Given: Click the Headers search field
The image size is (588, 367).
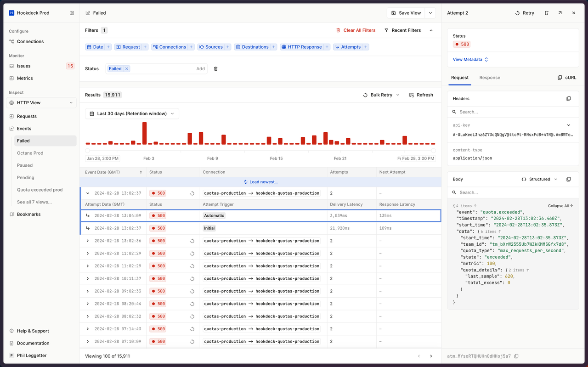Looking at the screenshot, I should [x=513, y=112].
